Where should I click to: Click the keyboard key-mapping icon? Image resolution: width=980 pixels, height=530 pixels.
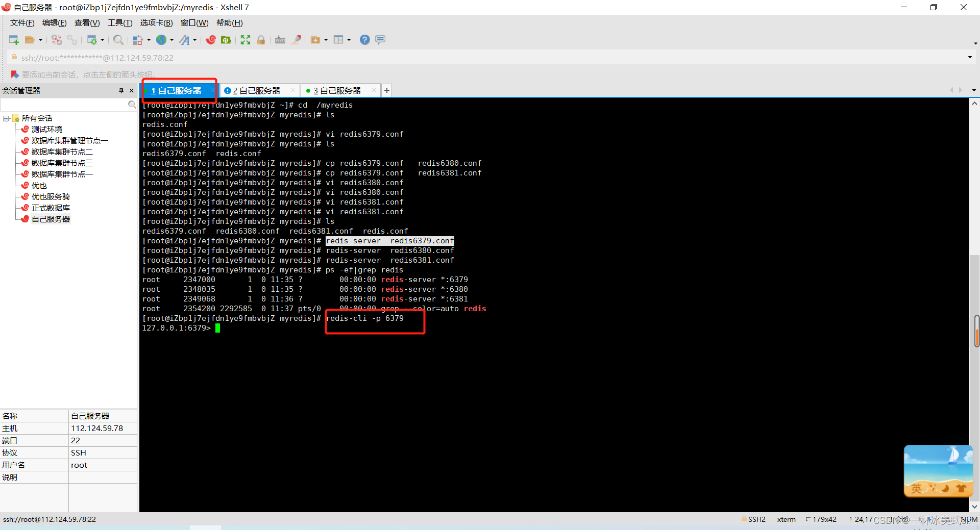pyautogui.click(x=280, y=40)
